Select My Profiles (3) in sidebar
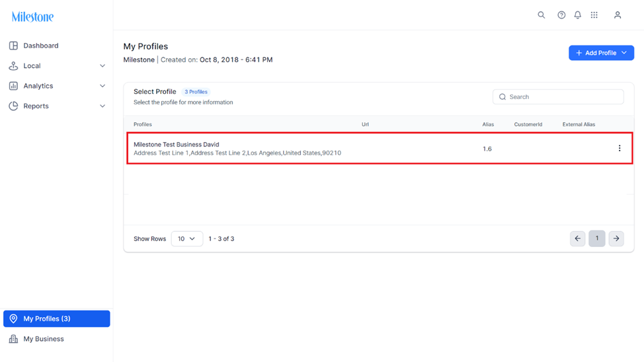 pos(57,318)
